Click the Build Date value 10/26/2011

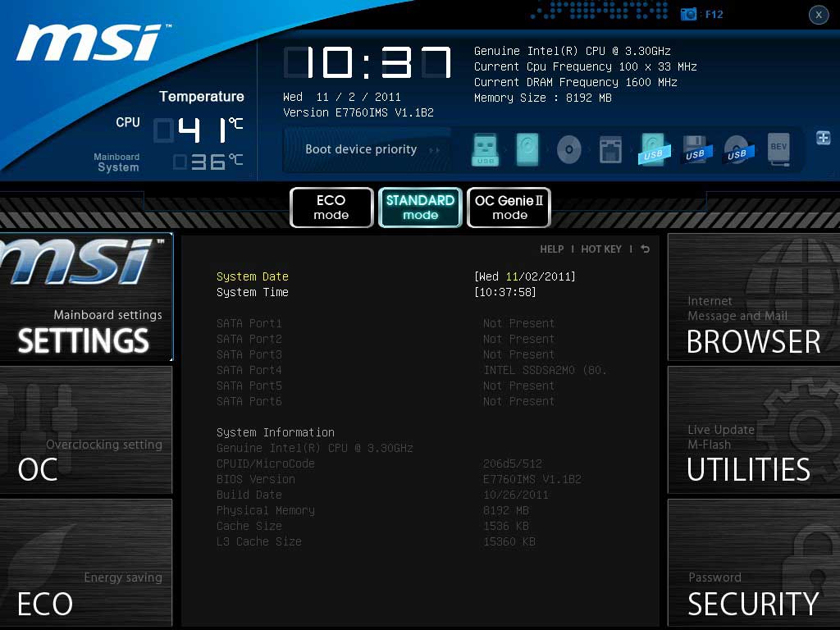tap(515, 495)
